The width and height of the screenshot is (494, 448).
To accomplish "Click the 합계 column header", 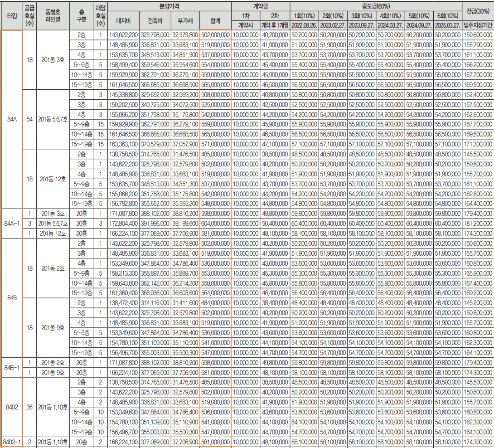I will click(x=215, y=21).
